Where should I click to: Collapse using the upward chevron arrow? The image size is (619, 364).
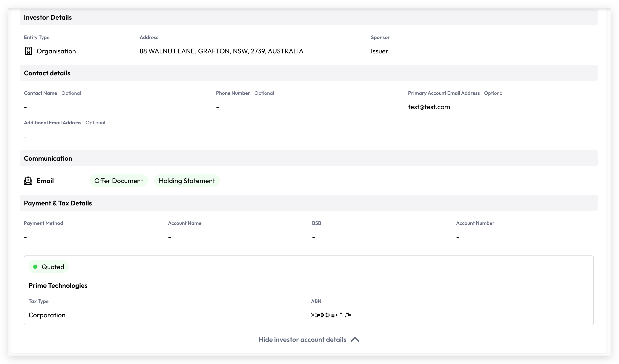point(355,340)
